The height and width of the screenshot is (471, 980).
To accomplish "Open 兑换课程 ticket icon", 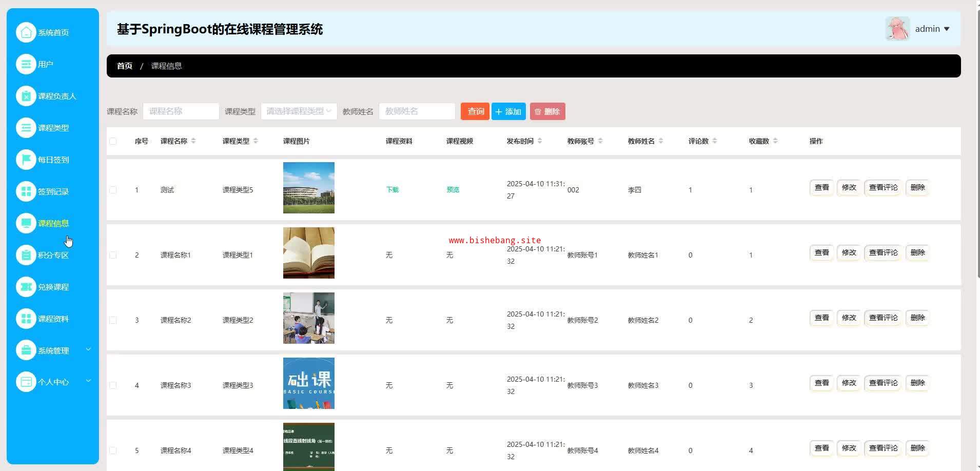I will click(x=26, y=287).
